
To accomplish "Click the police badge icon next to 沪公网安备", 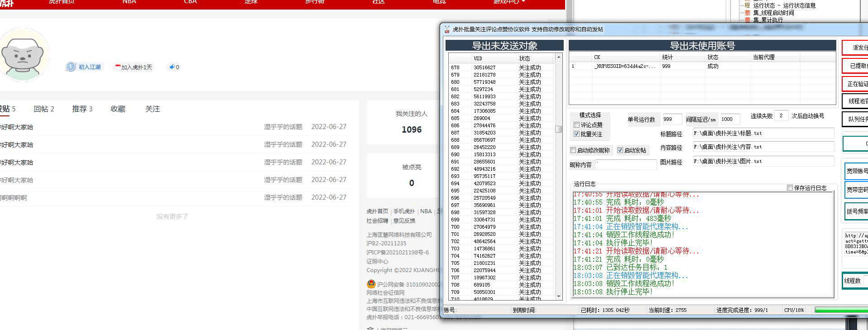I will [x=371, y=284].
